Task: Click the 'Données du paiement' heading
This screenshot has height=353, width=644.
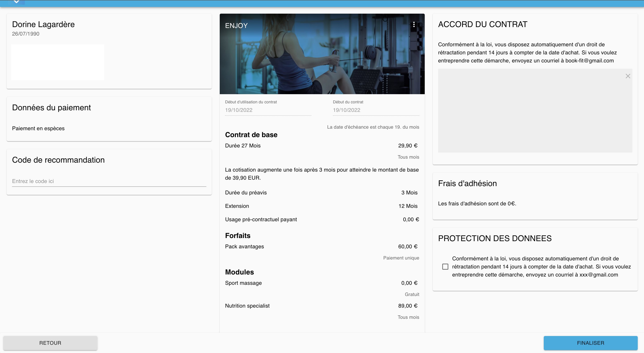Action: (51, 108)
